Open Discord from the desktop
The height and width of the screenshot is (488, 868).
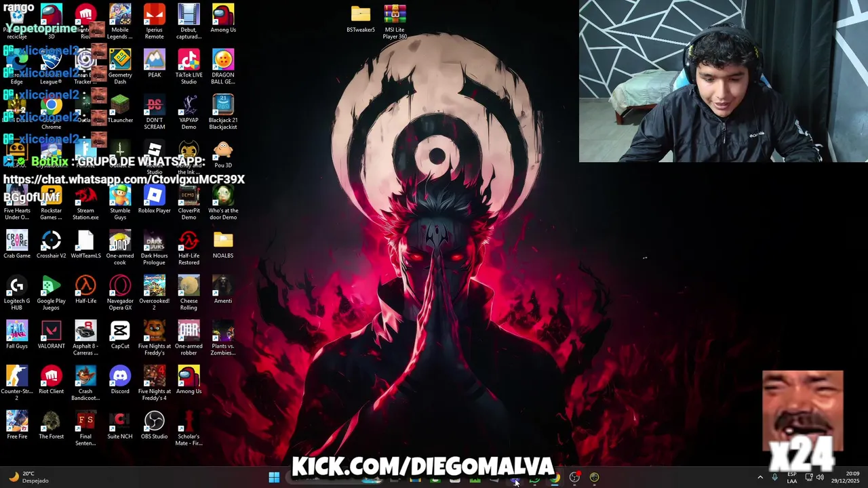(x=120, y=380)
